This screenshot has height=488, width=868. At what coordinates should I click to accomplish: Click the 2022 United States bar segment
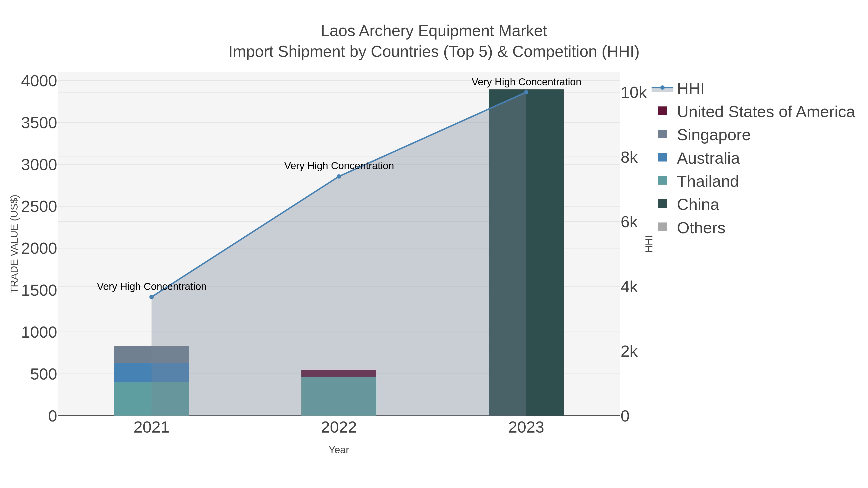point(339,374)
